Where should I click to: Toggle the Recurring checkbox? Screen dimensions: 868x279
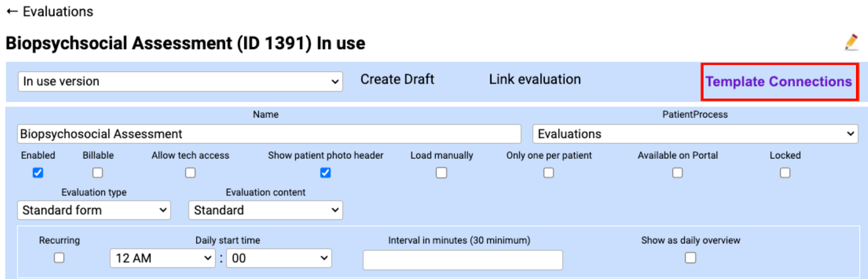59,258
